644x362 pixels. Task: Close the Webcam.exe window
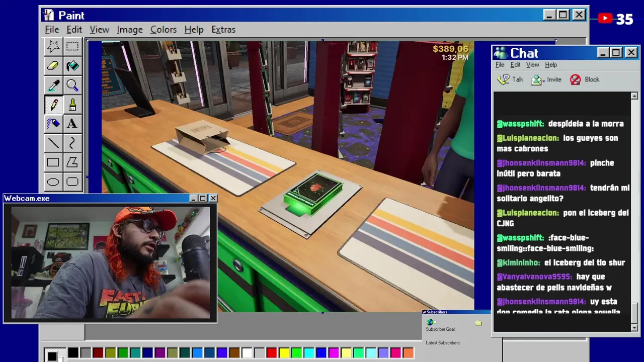[x=213, y=199]
